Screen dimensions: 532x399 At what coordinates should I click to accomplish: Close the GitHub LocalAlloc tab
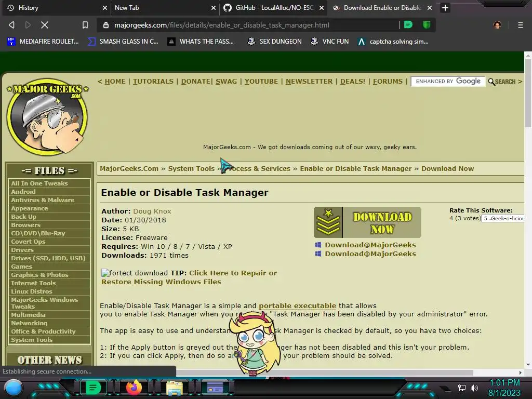(321, 8)
